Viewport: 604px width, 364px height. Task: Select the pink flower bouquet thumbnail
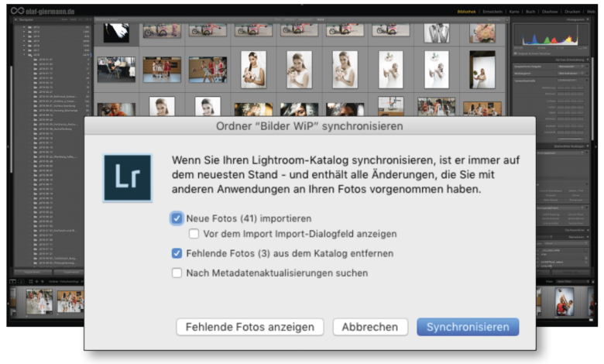point(482,33)
